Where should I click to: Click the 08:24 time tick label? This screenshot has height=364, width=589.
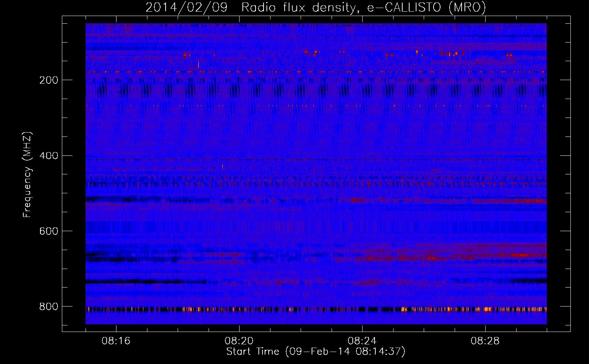pos(362,341)
